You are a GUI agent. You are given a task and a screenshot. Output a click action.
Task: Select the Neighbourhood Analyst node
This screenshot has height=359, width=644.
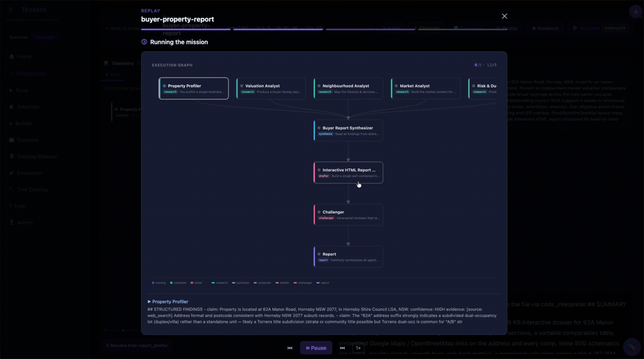[348, 88]
